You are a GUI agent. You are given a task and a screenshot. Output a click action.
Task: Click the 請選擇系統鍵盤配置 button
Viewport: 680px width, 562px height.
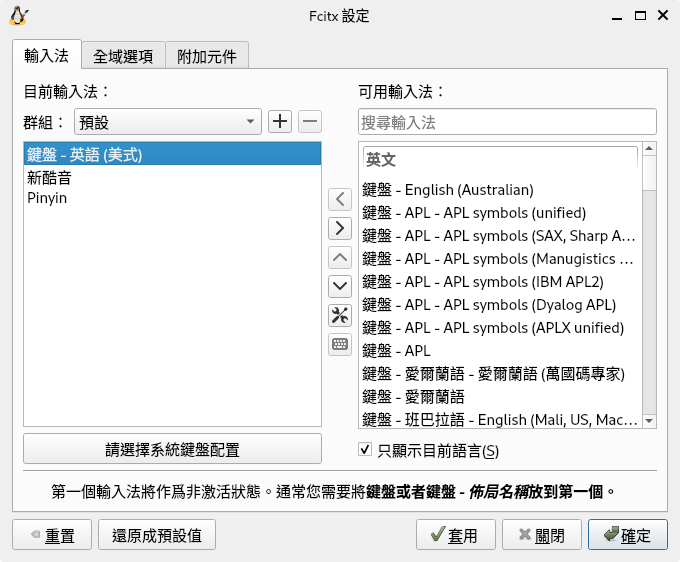[172, 449]
